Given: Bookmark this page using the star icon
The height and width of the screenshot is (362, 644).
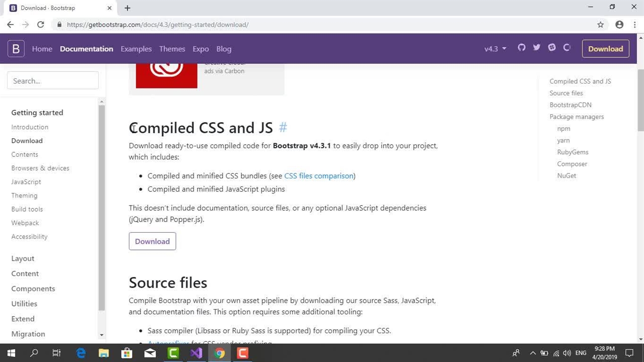Looking at the screenshot, I should click(600, 25).
